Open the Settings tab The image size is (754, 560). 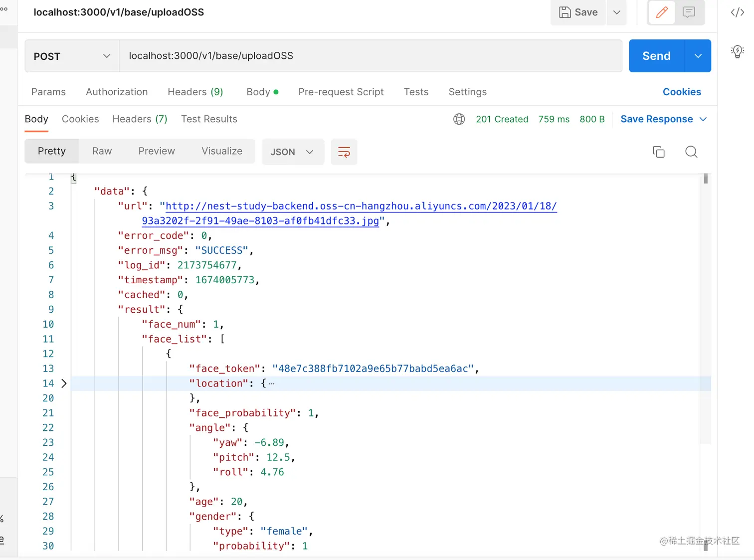click(x=467, y=92)
